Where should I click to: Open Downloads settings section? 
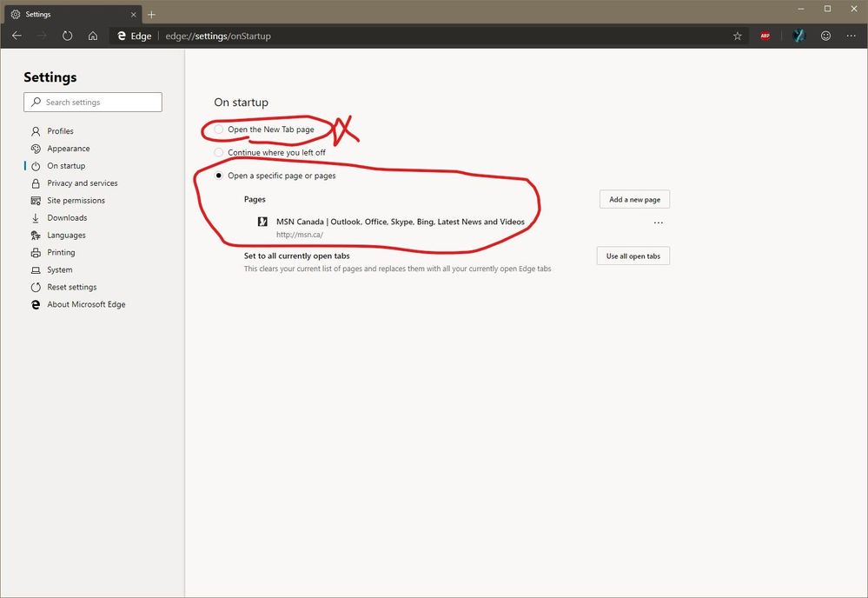tap(67, 217)
